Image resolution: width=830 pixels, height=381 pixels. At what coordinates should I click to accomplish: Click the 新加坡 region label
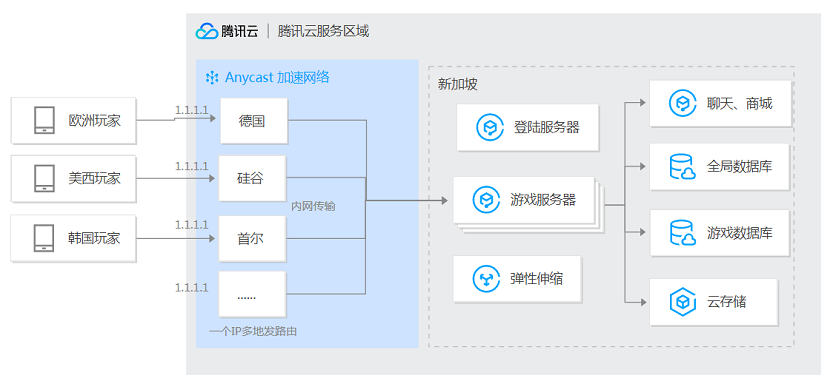457,84
